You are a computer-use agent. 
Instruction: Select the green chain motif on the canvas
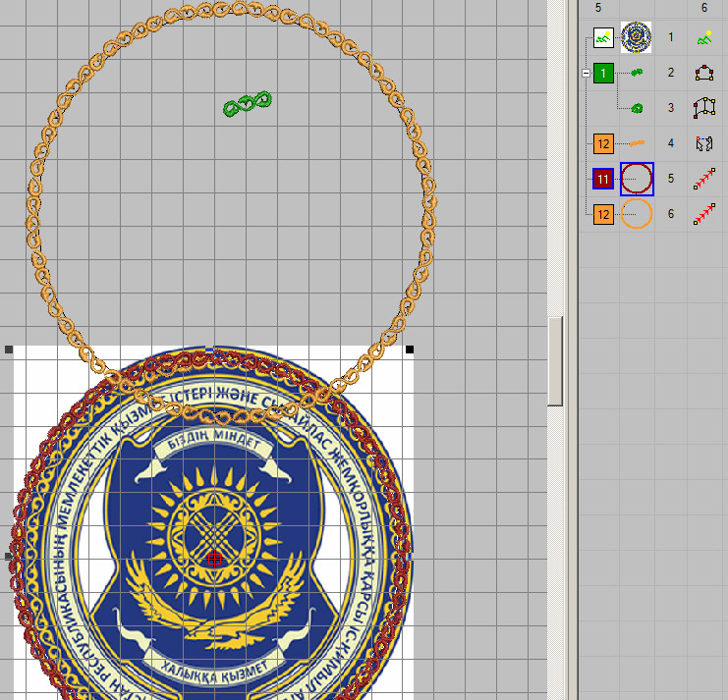248,103
